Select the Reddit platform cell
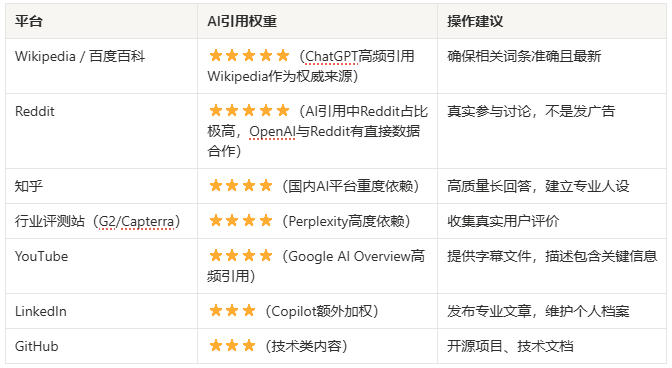Viewport: 672px width, 368px height. click(101, 131)
